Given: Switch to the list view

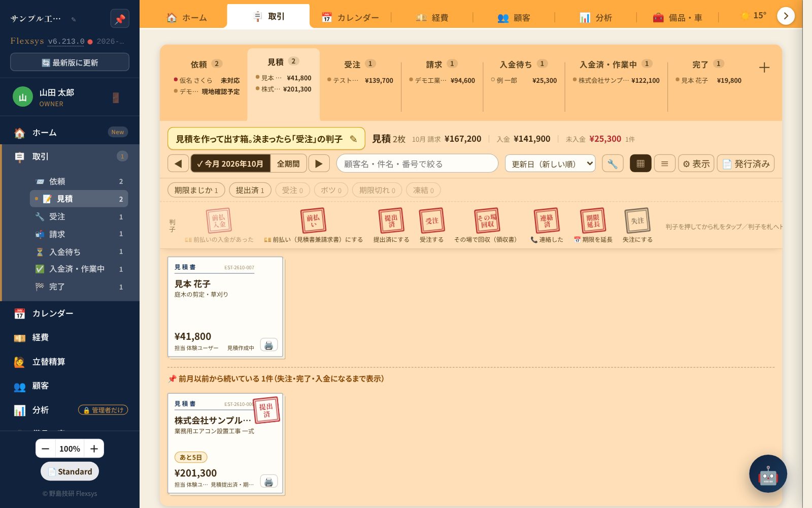Looking at the screenshot, I should (x=664, y=164).
